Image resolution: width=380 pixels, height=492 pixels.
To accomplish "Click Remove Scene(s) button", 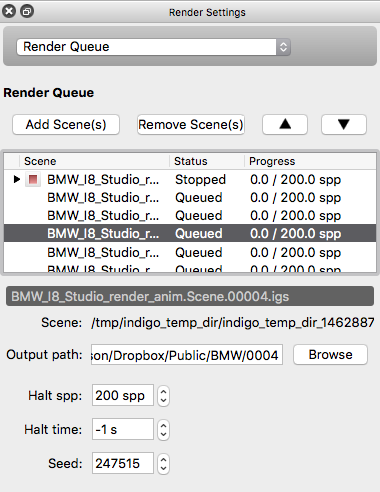I will pos(191,125).
